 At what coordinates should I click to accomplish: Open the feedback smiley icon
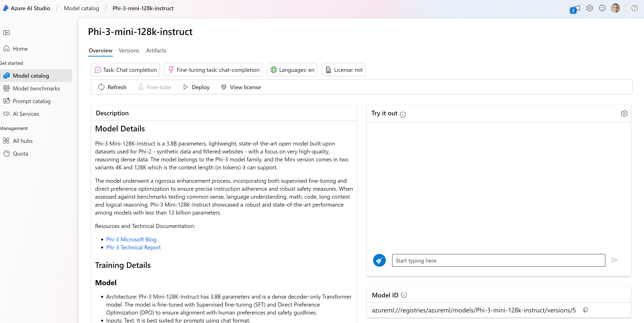[x=602, y=8]
